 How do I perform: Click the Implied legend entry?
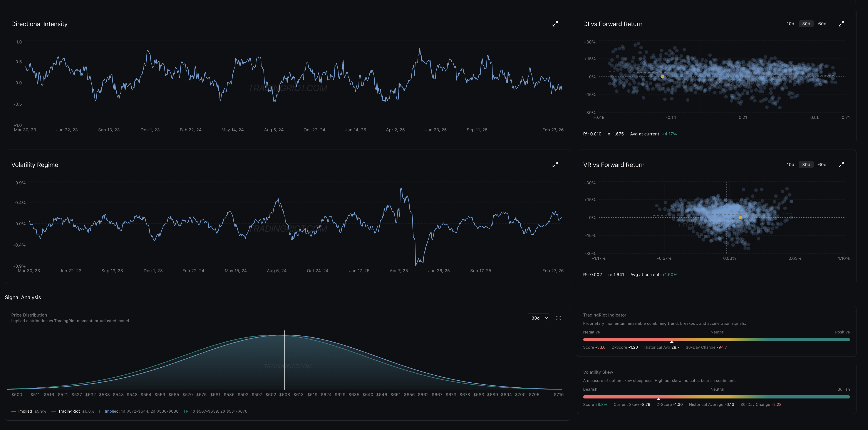pos(25,411)
